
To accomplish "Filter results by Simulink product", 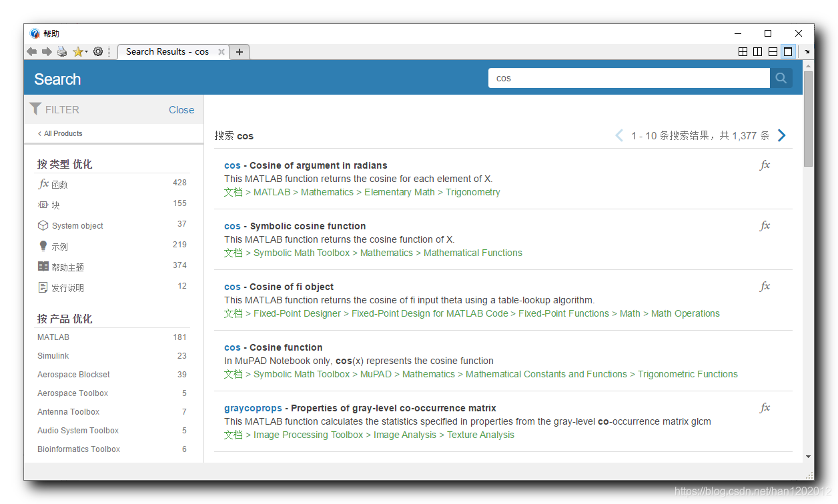I will pyautogui.click(x=53, y=356).
